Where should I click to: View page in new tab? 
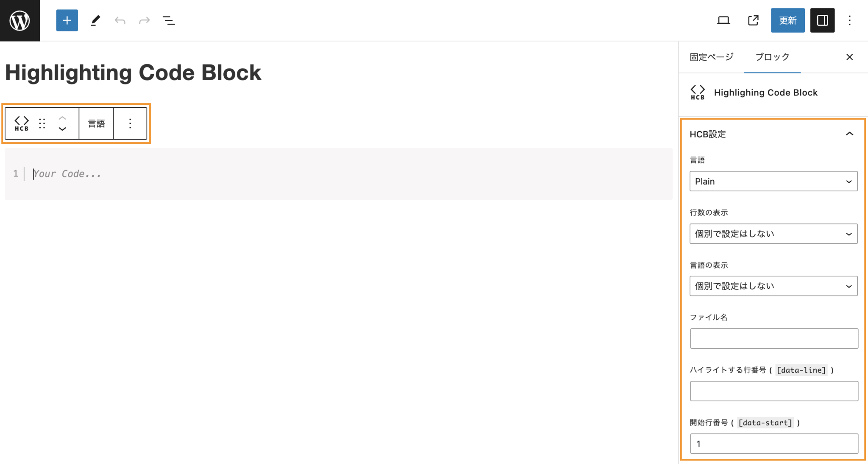coord(753,20)
